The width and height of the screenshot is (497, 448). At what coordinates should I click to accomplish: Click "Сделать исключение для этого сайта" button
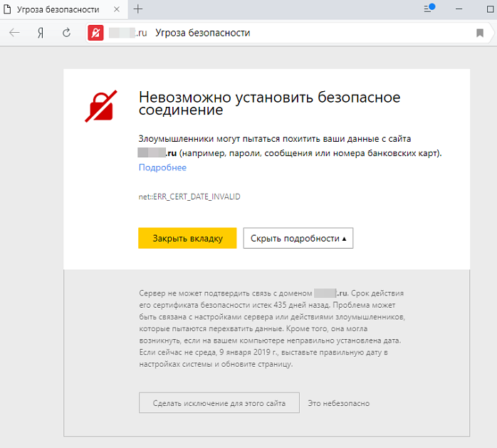click(x=219, y=403)
